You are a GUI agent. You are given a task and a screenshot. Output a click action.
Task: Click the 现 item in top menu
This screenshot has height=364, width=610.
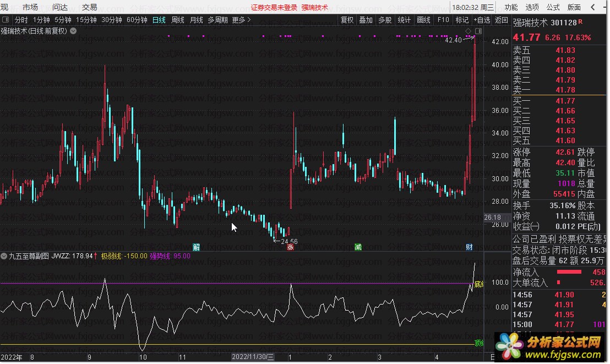[4, 7]
